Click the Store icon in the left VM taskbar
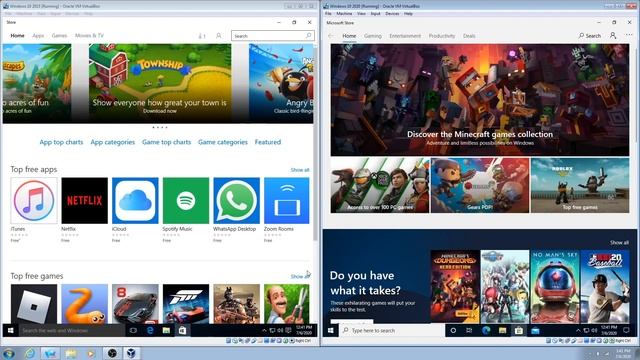 (182, 330)
